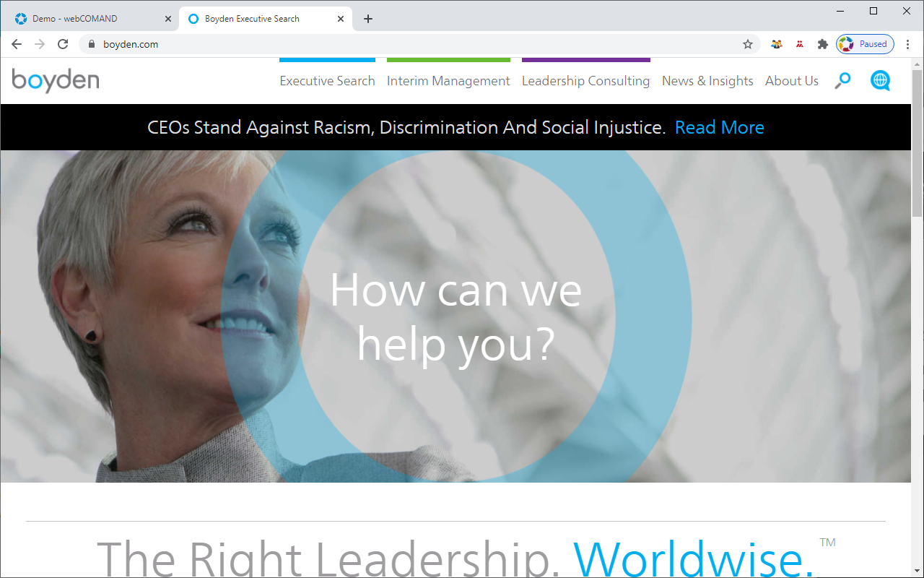
Task: Switch to the Demo - webCOMAND tab
Action: pos(90,19)
